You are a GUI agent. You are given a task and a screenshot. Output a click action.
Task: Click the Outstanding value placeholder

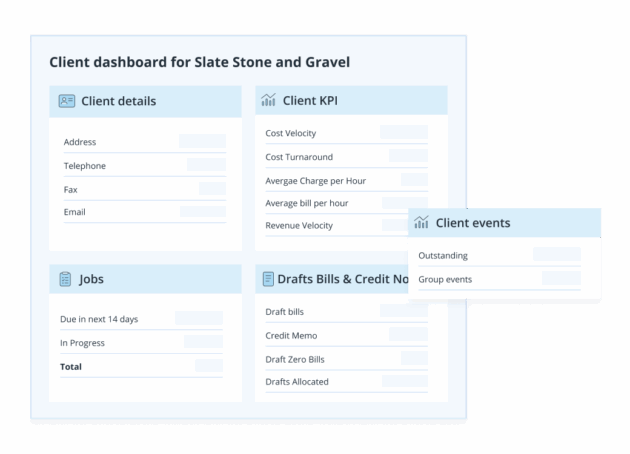tap(557, 254)
